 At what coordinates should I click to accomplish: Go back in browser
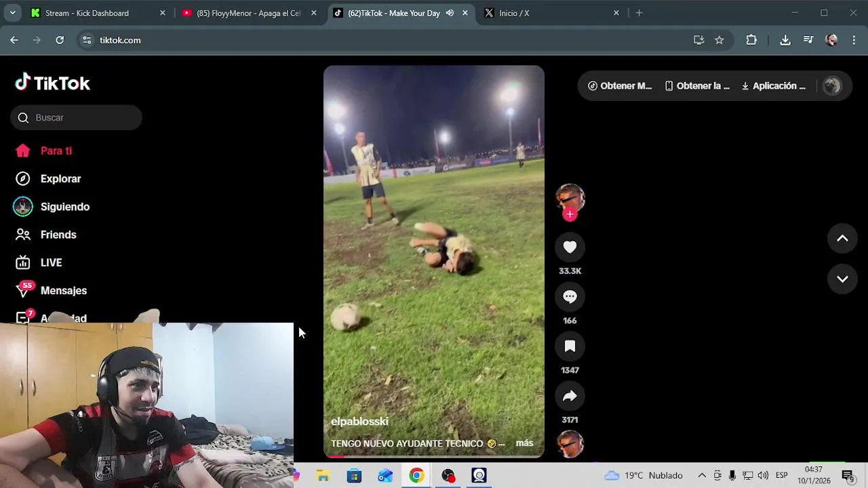[x=14, y=40]
